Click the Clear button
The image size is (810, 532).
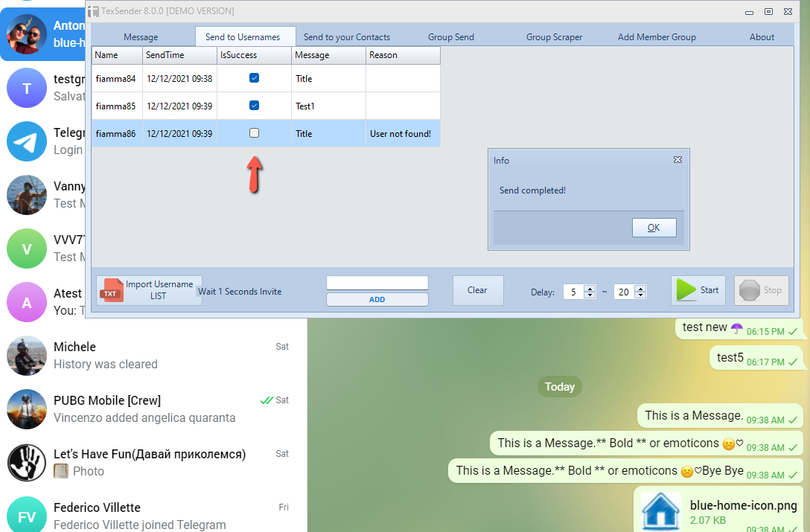click(x=479, y=290)
